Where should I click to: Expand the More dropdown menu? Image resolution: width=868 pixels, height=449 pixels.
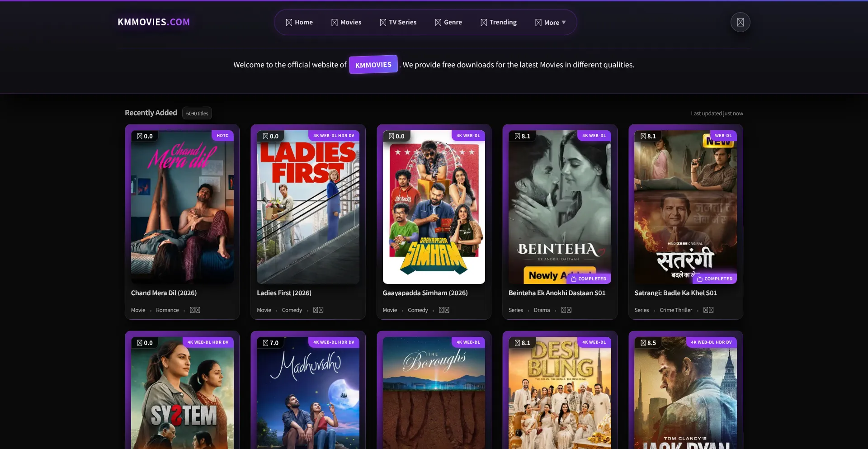click(x=550, y=22)
